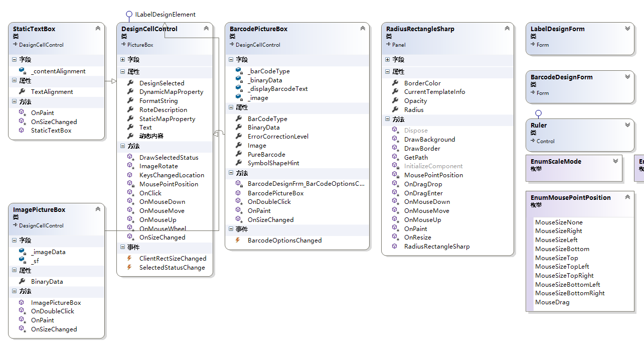Collapse the 方法 section in RadiusRectangleSharp
The height and width of the screenshot is (351, 644).
tap(388, 120)
